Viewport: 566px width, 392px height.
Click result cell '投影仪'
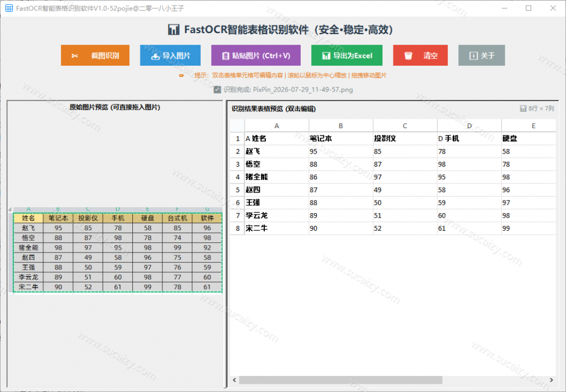click(405, 139)
